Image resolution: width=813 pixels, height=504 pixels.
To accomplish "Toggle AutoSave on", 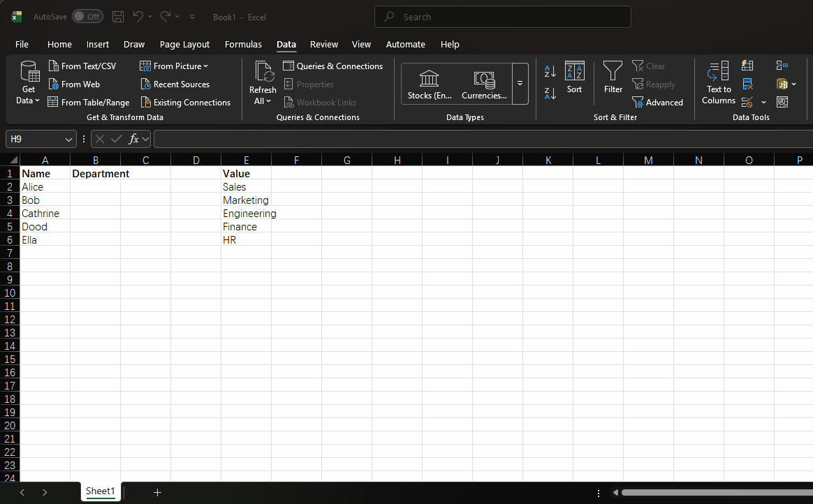I will (x=87, y=16).
